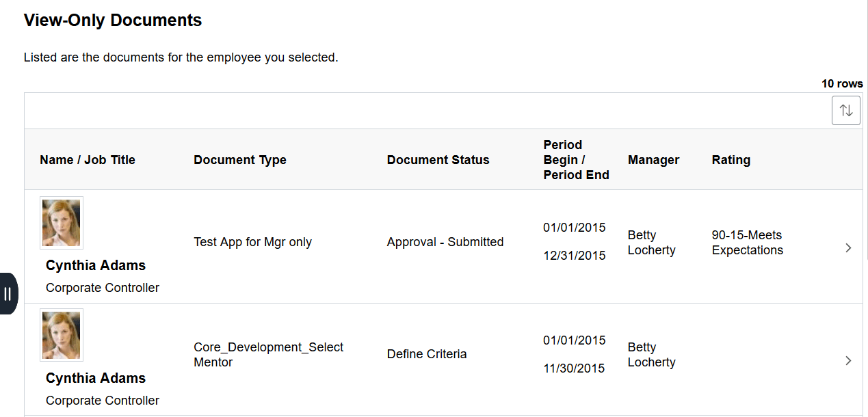
Task: Click the Document Status column header
Action: tap(438, 159)
